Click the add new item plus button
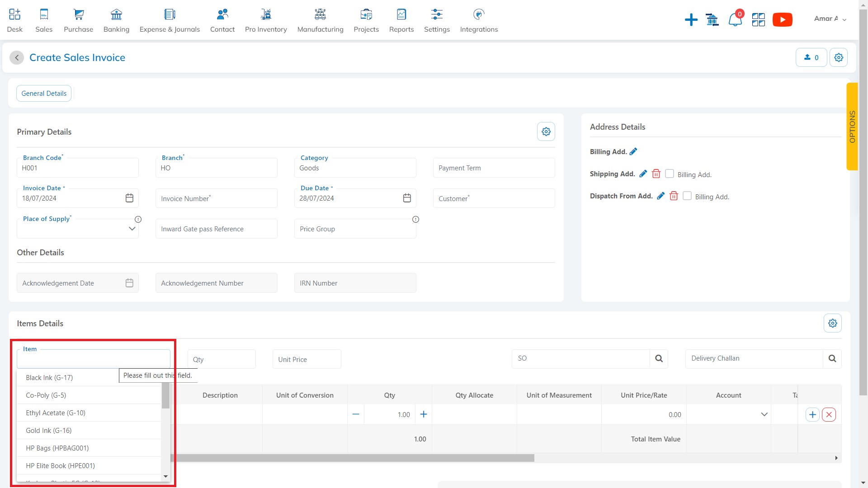The image size is (868, 488). click(x=812, y=414)
